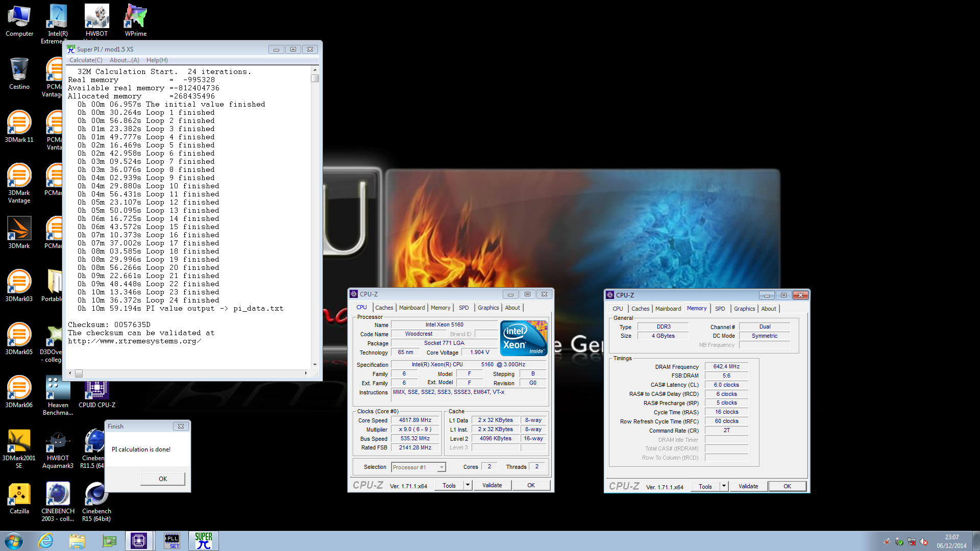
Task: Click Super PI vertical scrollbar up arrow
Action: click(x=315, y=69)
